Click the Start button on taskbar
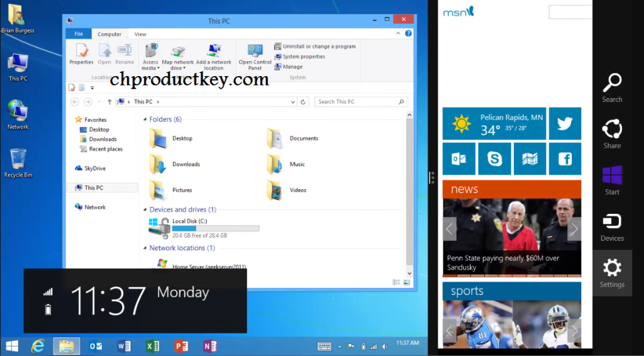644x356 pixels. pos(11,347)
